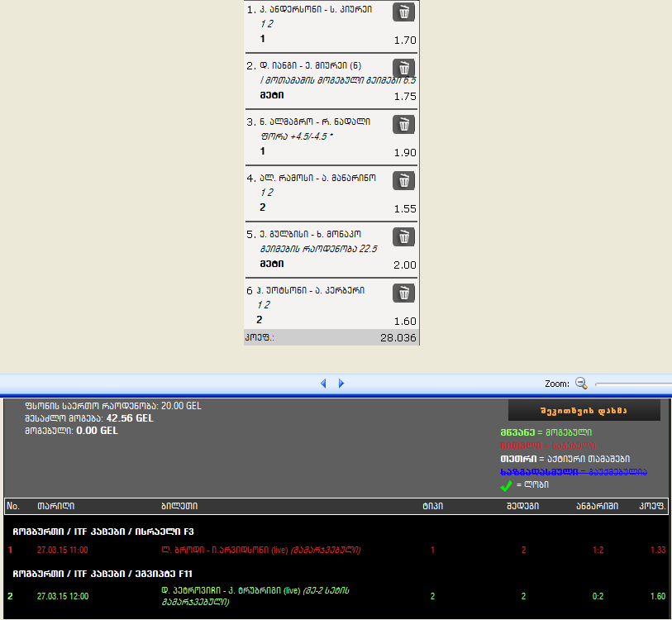Click date 27.03.15 12:00 in table
672x620 pixels.
pyautogui.click(x=63, y=596)
